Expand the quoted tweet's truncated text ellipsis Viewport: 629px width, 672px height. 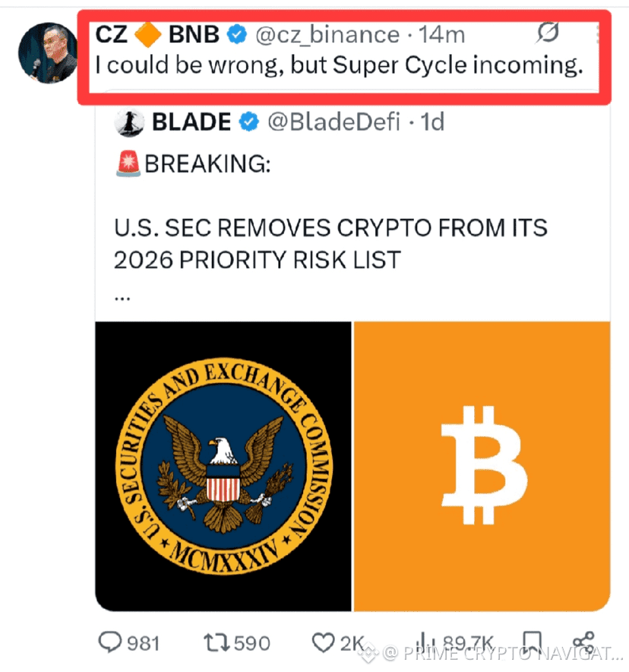122,297
